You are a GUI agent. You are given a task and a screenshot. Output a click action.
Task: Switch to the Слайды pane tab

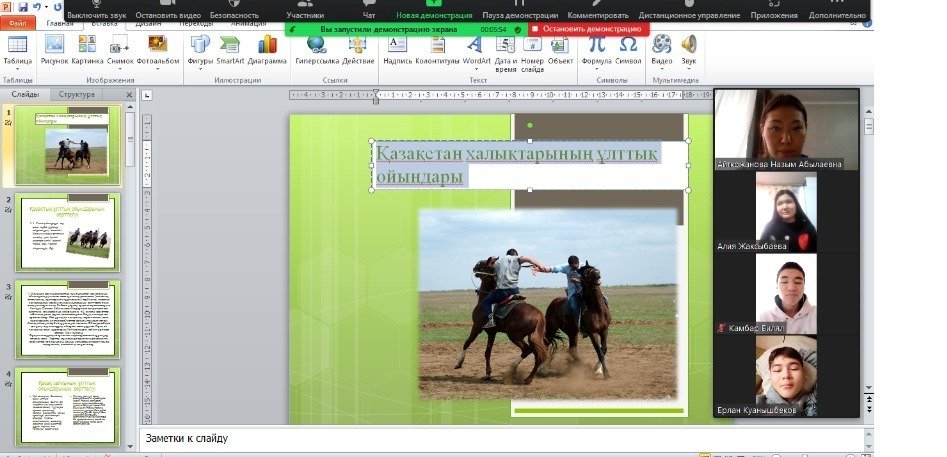point(25,95)
